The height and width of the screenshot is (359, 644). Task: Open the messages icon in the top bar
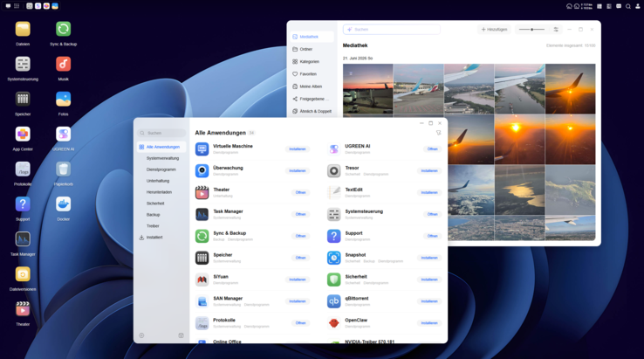click(x=619, y=6)
